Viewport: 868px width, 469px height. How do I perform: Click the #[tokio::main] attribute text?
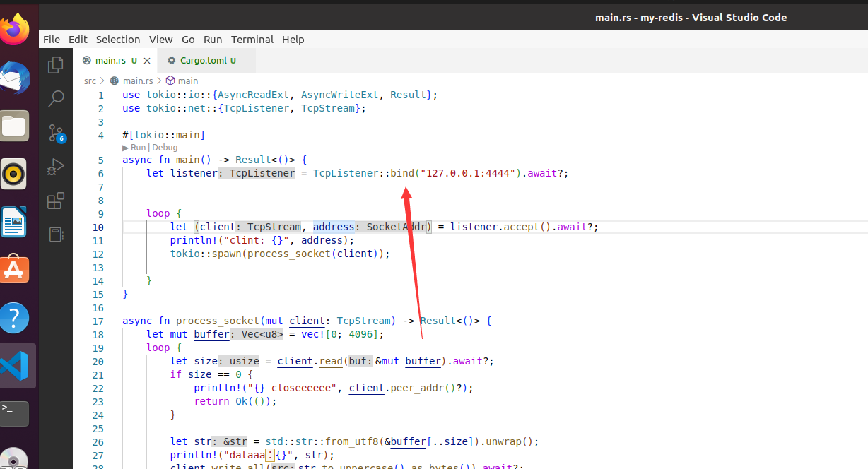coord(163,135)
